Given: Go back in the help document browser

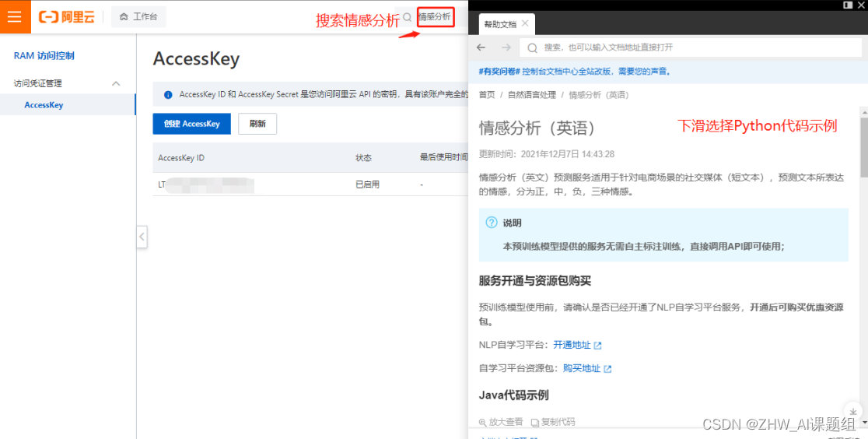Looking at the screenshot, I should tap(481, 47).
